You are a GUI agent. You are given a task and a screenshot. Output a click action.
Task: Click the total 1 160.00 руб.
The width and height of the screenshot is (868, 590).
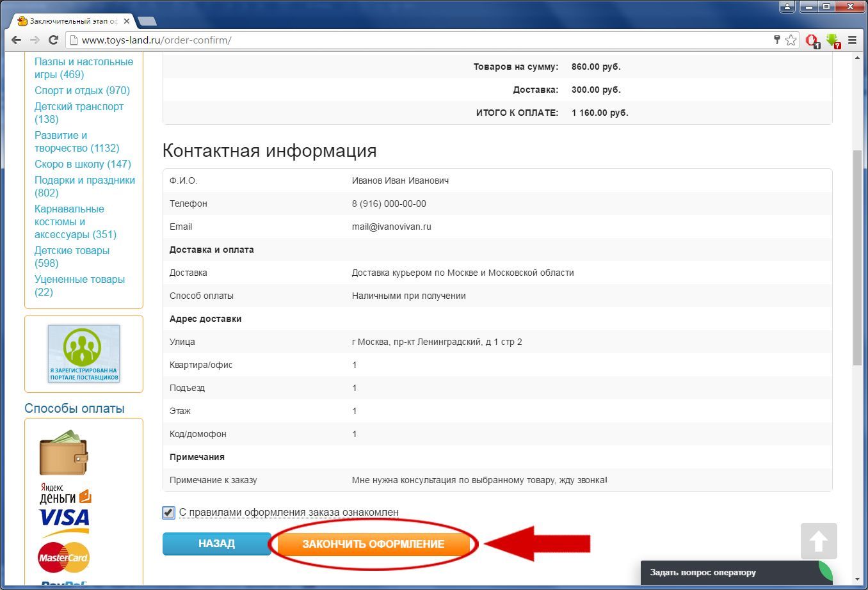[600, 113]
